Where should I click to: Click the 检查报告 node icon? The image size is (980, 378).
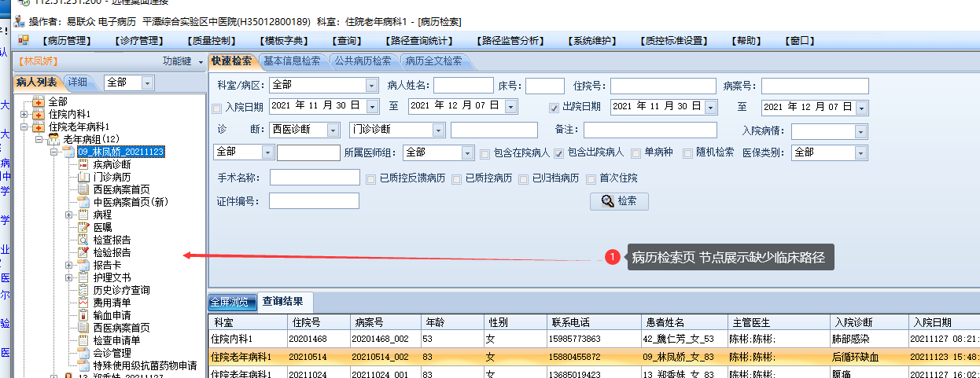point(83,240)
